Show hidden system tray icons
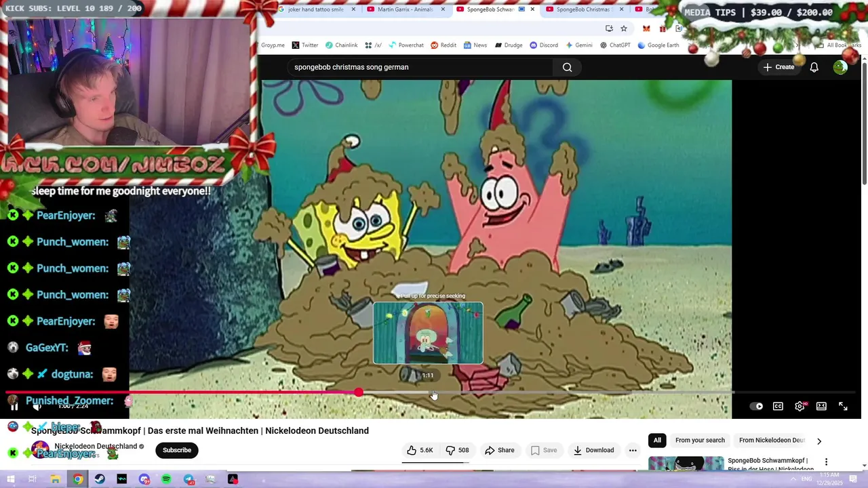 point(793,479)
